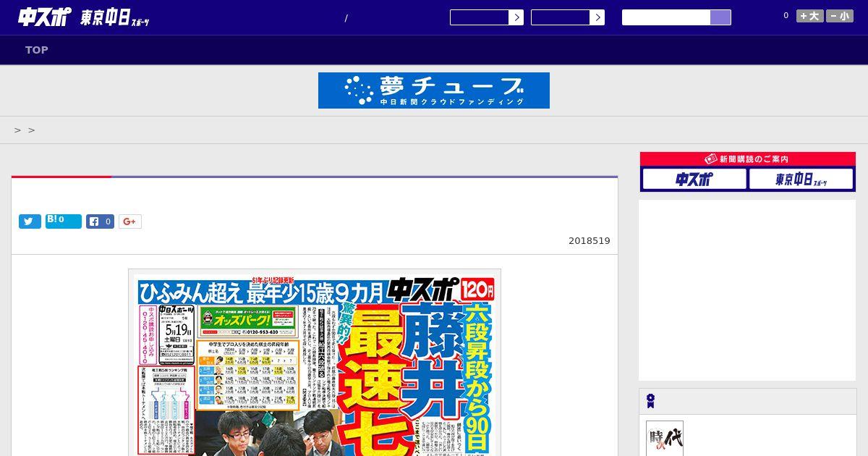
Task: Open the 東京中日スポーツ logo in header
Action: pos(115,18)
